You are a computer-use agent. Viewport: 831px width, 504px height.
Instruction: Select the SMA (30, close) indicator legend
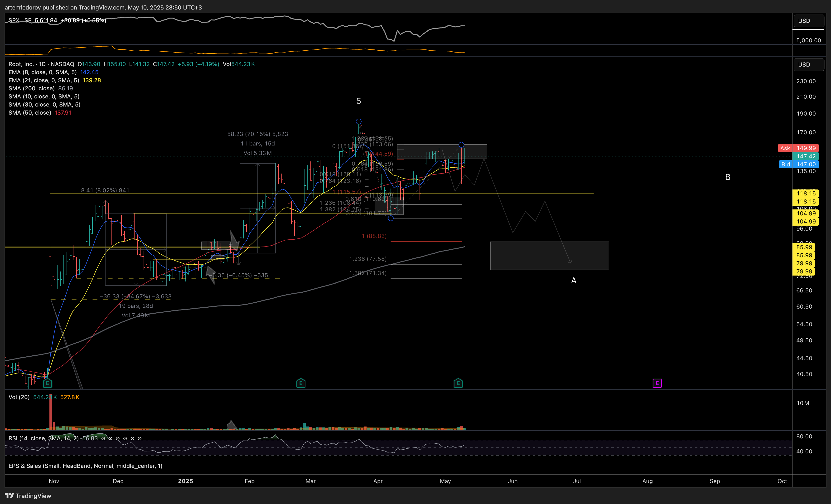click(x=44, y=105)
